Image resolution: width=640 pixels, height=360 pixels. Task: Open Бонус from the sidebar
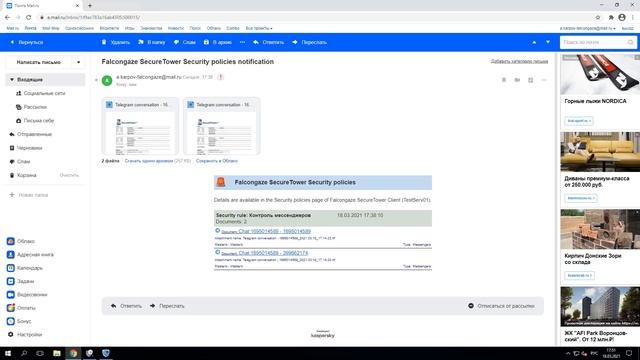pyautogui.click(x=19, y=321)
